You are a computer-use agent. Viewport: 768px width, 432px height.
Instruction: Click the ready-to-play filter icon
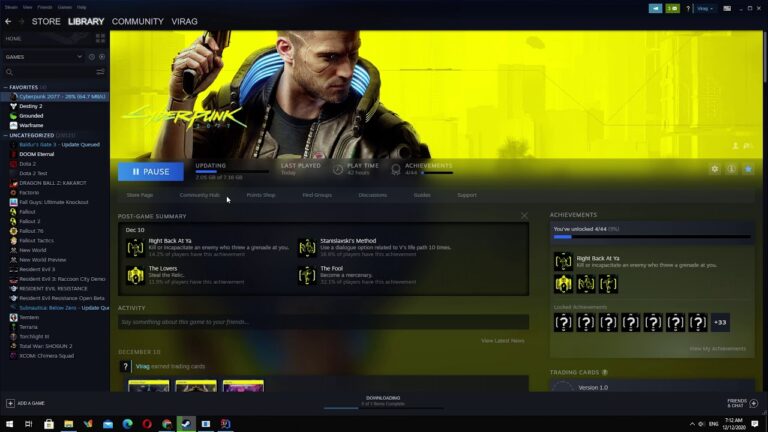102,57
